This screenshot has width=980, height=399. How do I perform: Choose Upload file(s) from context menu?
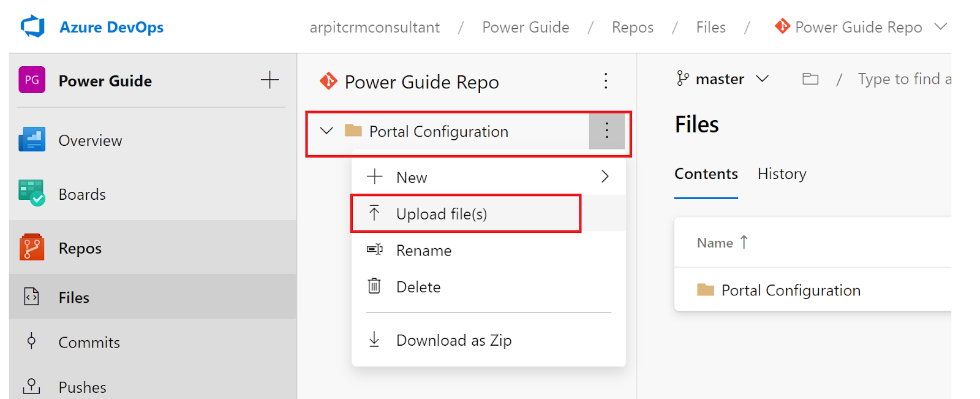[x=441, y=214]
